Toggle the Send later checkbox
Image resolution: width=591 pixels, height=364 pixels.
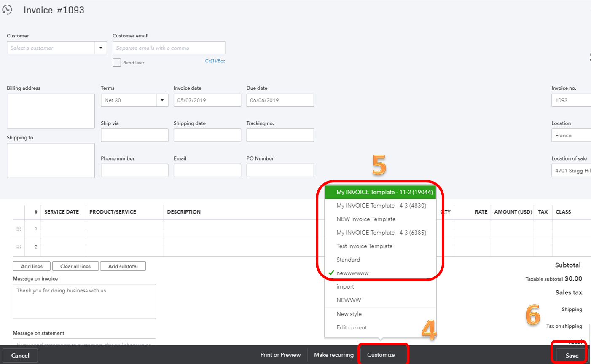coord(117,62)
